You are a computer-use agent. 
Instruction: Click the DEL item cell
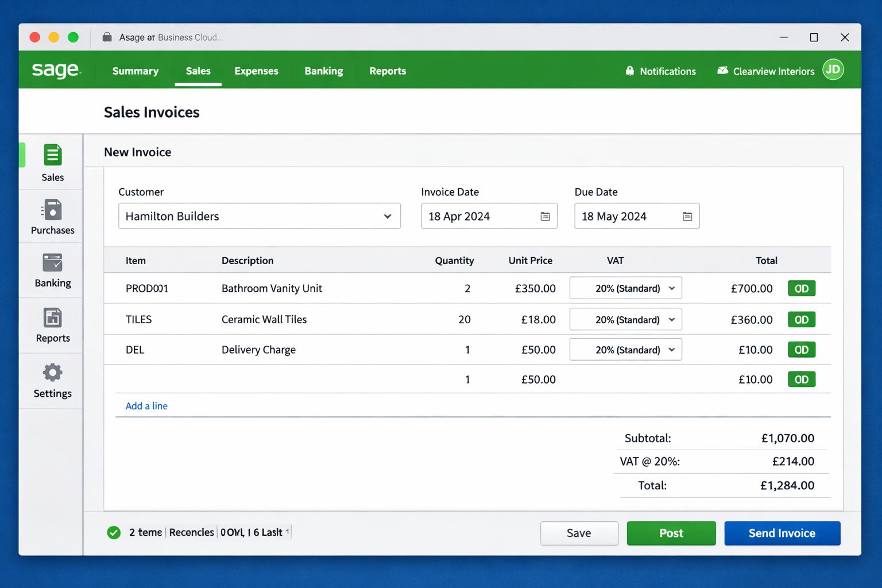coord(135,350)
